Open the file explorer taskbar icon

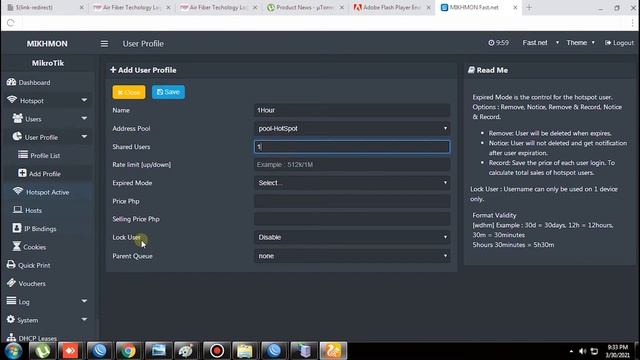tap(245, 351)
